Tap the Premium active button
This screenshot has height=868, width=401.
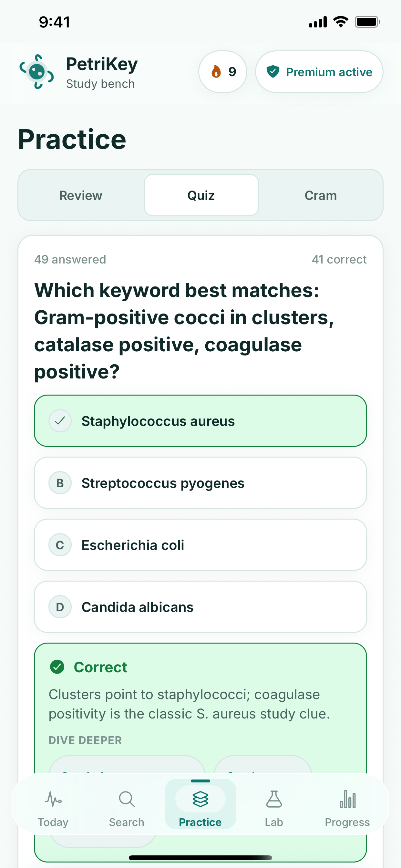[x=319, y=72]
